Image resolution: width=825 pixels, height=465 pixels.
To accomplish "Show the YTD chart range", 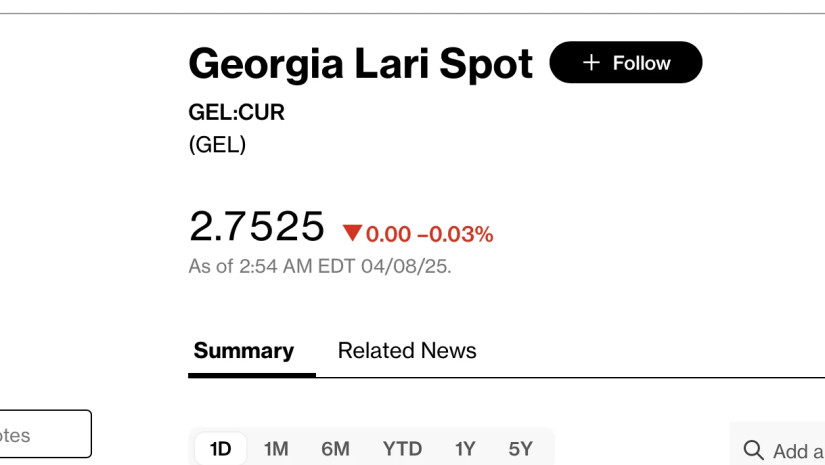I will click(403, 449).
